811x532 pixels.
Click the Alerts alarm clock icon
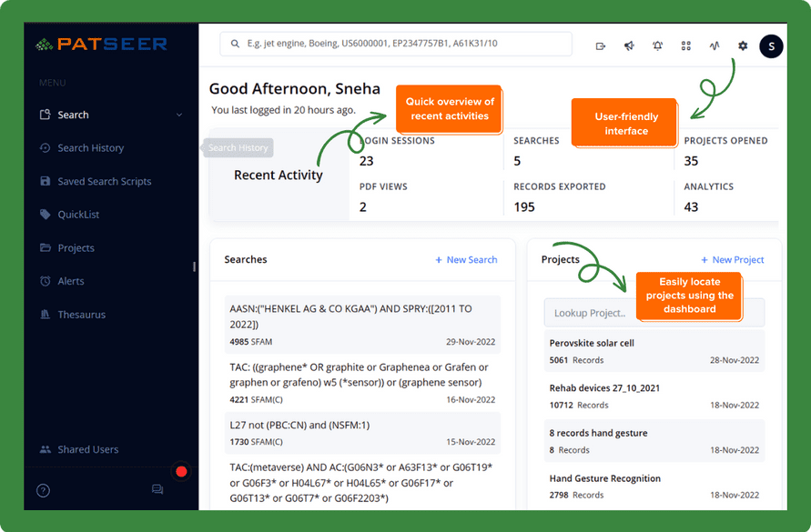click(46, 281)
